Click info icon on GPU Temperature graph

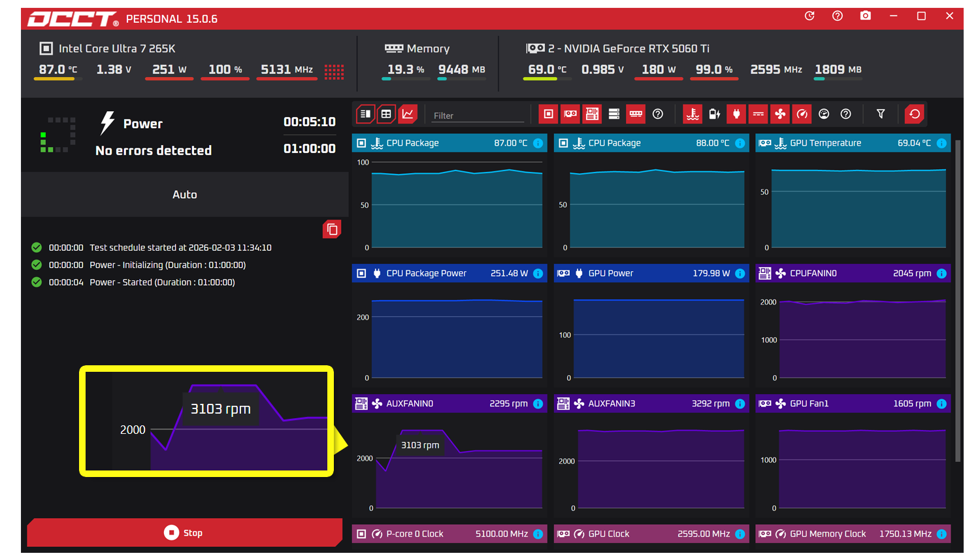[941, 143]
